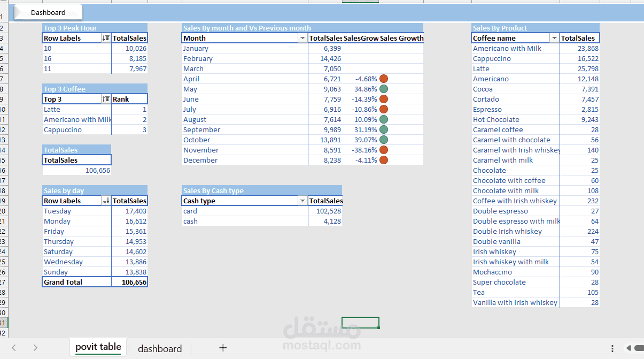The image size is (644, 359).
Task: Click April's red growth indicator circle
Action: (x=383, y=79)
